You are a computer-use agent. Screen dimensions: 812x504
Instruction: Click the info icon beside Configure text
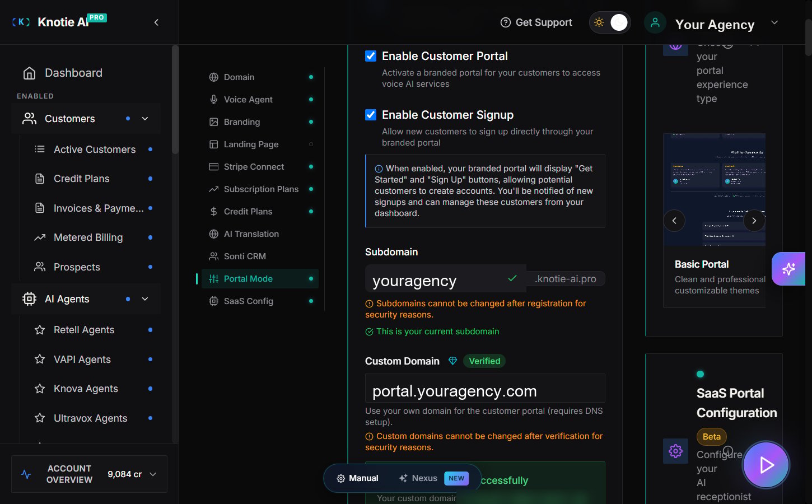[x=728, y=451]
